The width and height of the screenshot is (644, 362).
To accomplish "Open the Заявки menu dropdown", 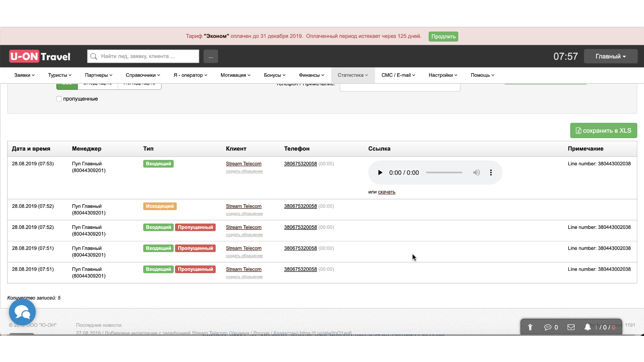I will pos(24,75).
